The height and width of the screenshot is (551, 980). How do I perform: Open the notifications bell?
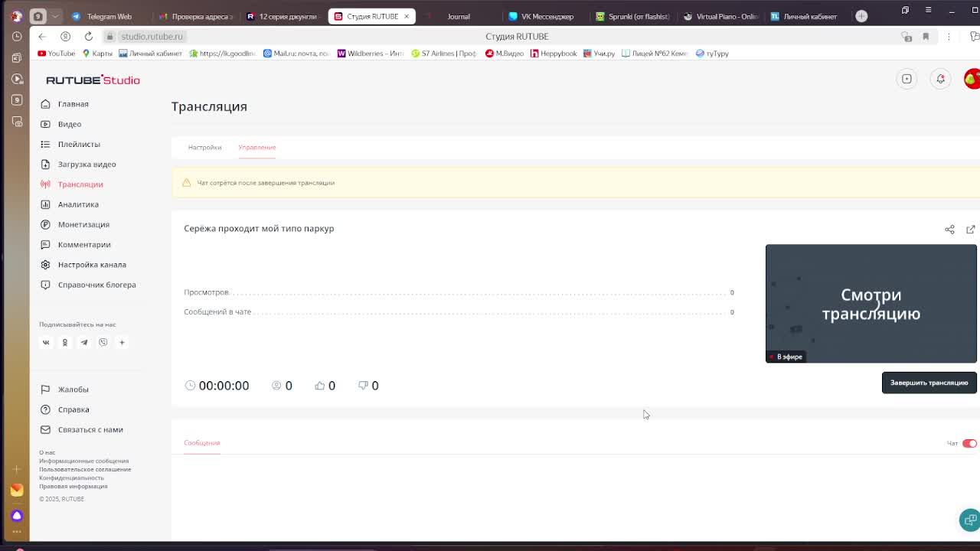point(940,79)
